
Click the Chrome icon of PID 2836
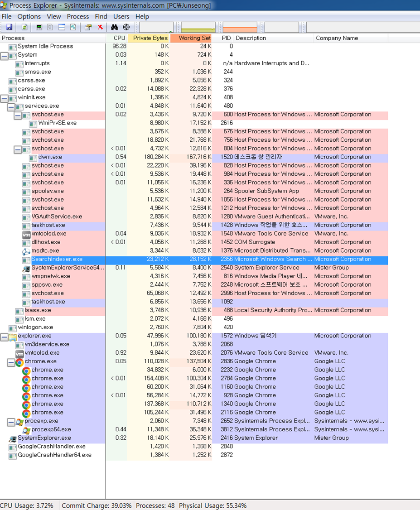tap(19, 362)
